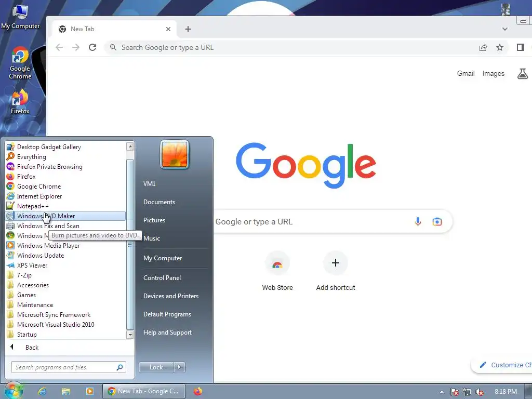Expand Microsoft Sync Framework folder
The image size is (532, 399).
[x=65, y=314]
